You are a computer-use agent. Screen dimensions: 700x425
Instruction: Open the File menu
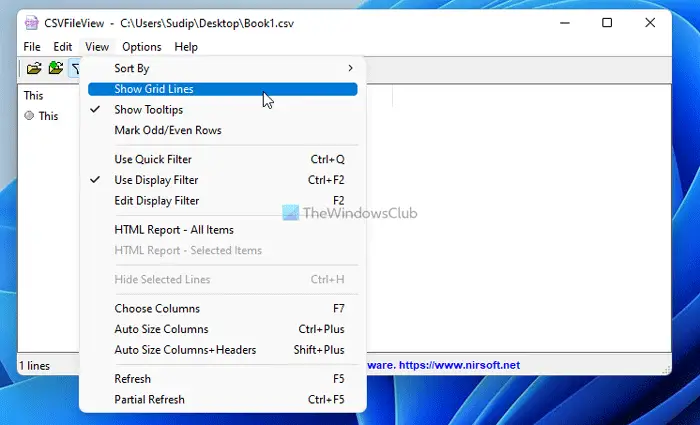[x=32, y=47]
